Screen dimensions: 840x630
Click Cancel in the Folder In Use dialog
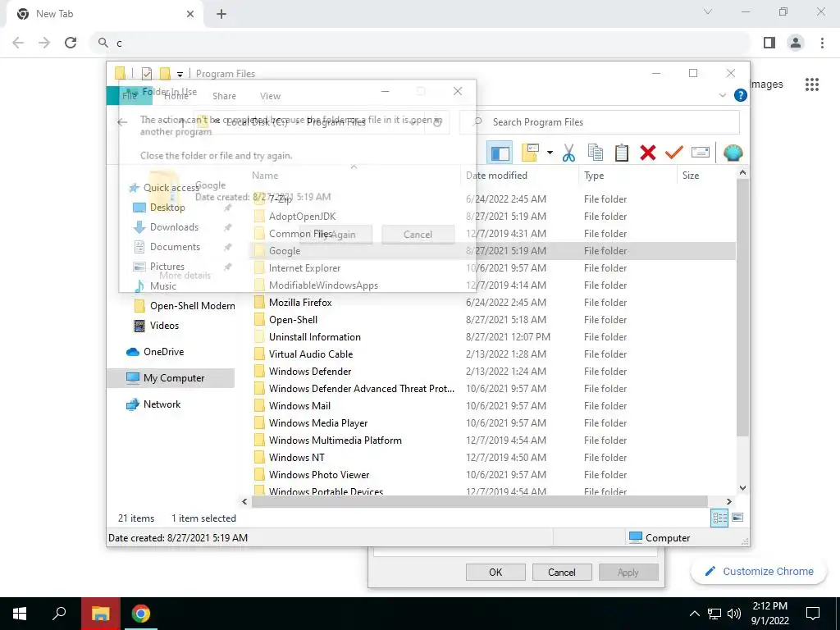[418, 235]
